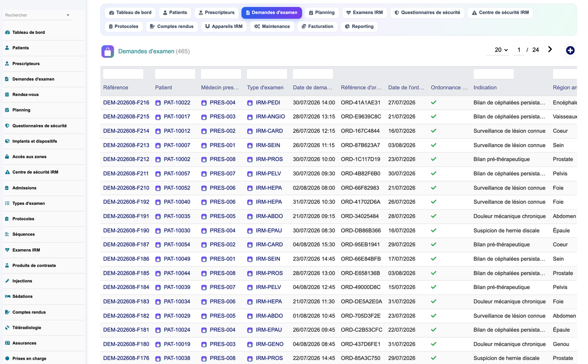This screenshot has width=588, height=364.
Task: Switch to Examens IRM top tab
Action: point(364,13)
